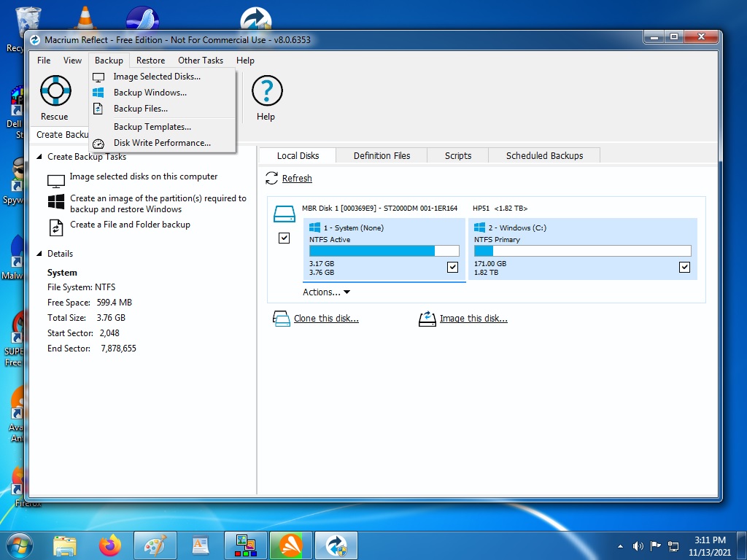Screen dimensions: 747x560
Task: Launch Firefox from the taskbar
Action: pos(110,545)
